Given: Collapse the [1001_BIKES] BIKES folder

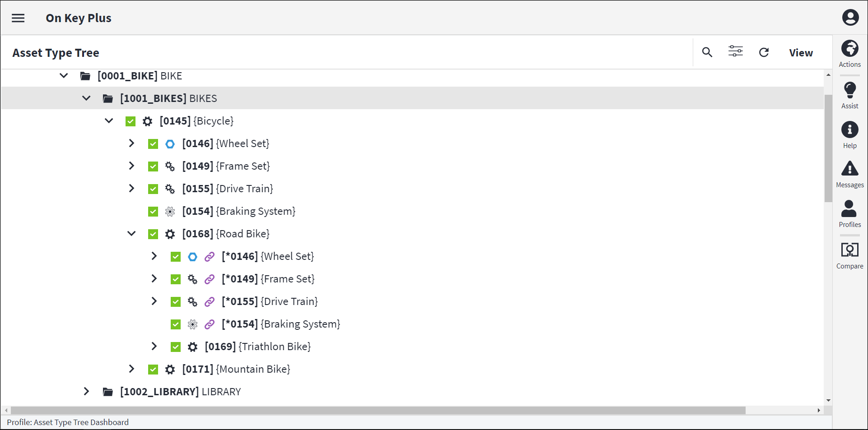Looking at the screenshot, I should (x=86, y=98).
